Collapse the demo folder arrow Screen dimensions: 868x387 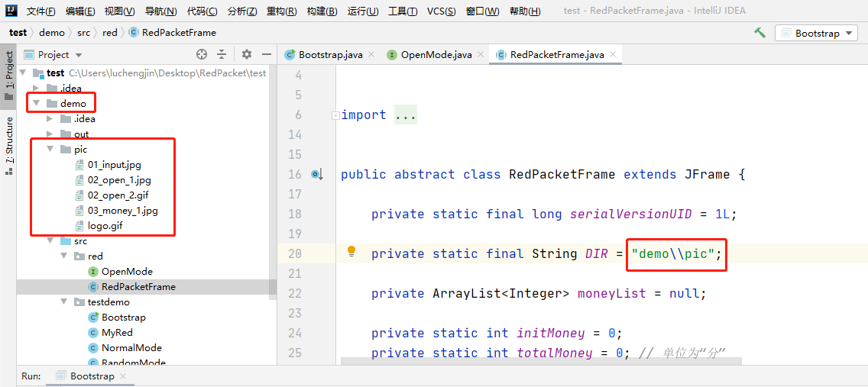36,103
